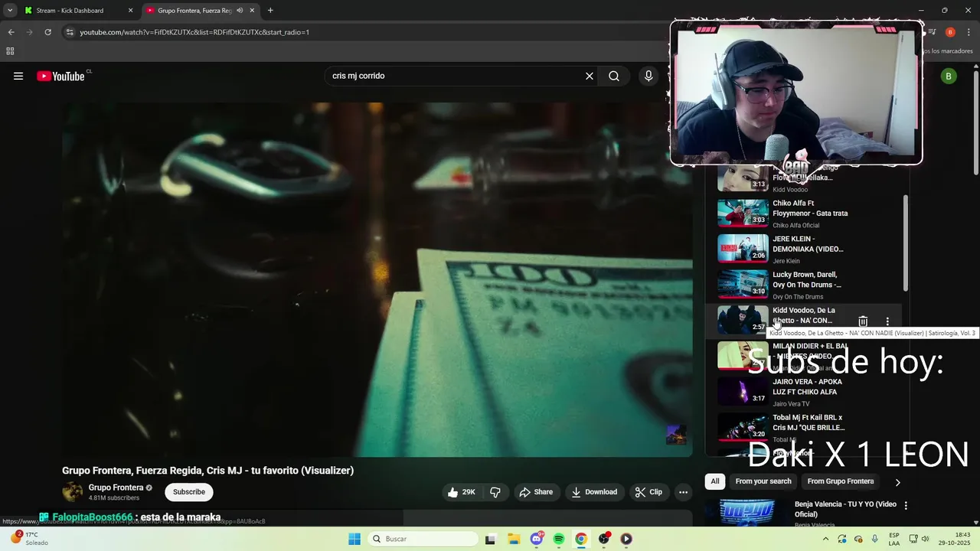
Task: Close the Stream - Kick Dashboard tab
Action: [x=130, y=11]
